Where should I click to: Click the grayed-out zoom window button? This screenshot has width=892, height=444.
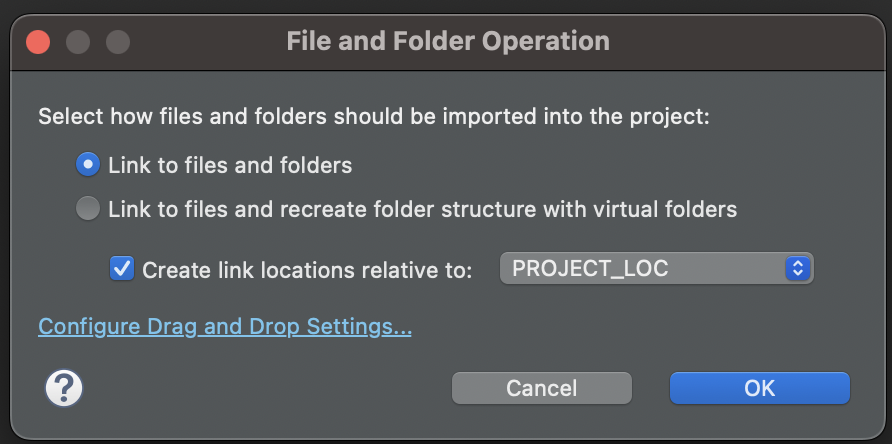tap(118, 42)
